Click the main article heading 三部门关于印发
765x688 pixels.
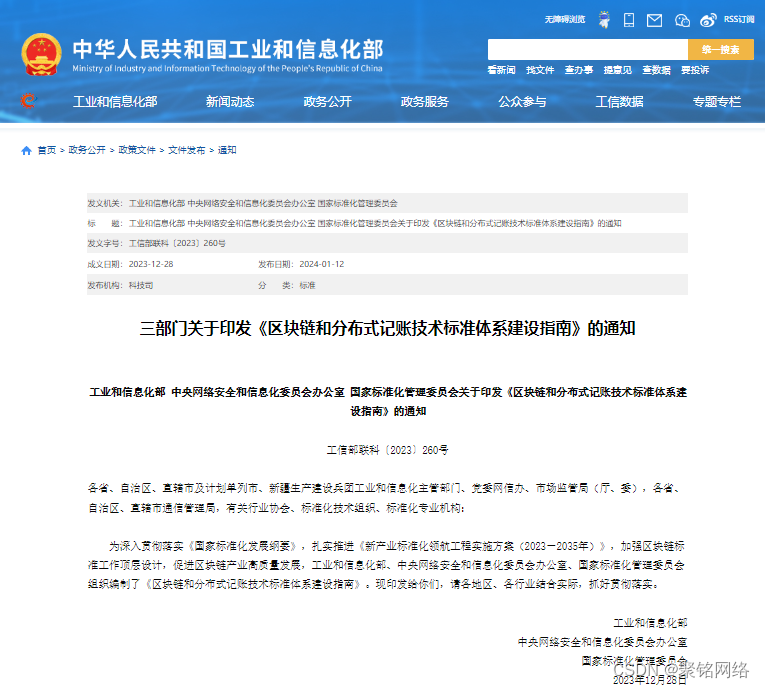(x=387, y=328)
